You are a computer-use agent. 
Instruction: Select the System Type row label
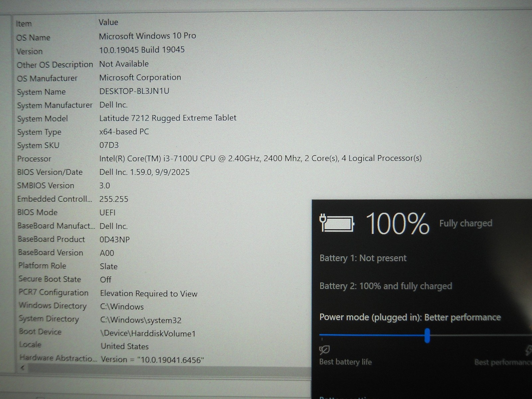pos(39,132)
